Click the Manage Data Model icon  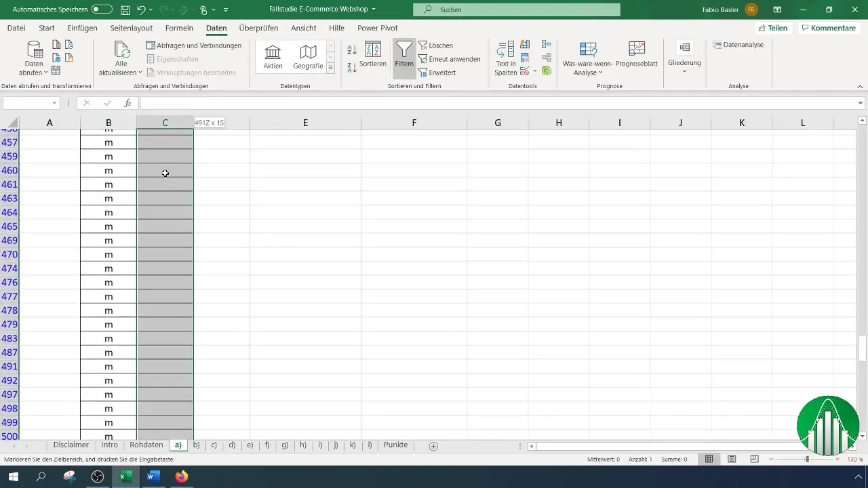(547, 70)
